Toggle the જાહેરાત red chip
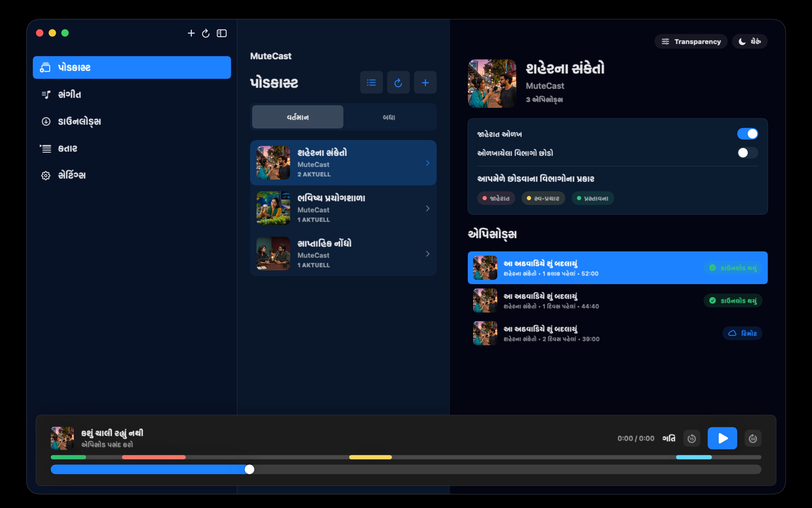The width and height of the screenshot is (812, 508). (x=496, y=198)
